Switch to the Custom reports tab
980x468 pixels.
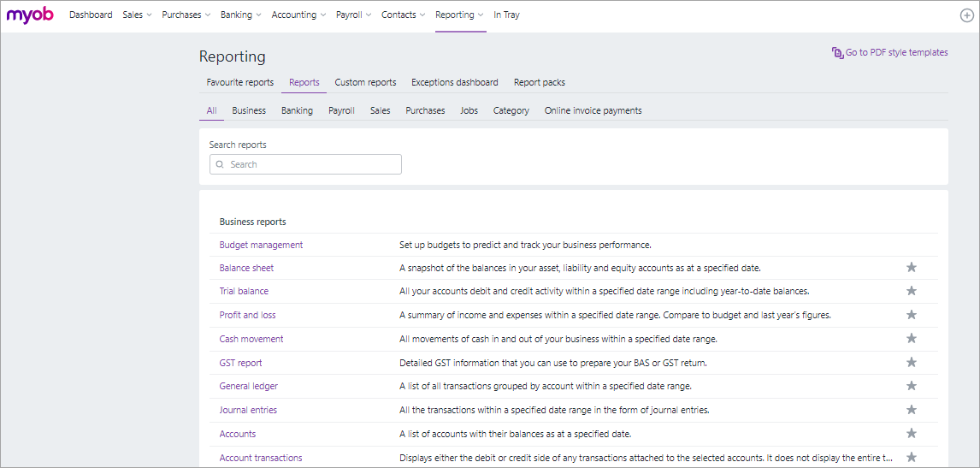[365, 83]
